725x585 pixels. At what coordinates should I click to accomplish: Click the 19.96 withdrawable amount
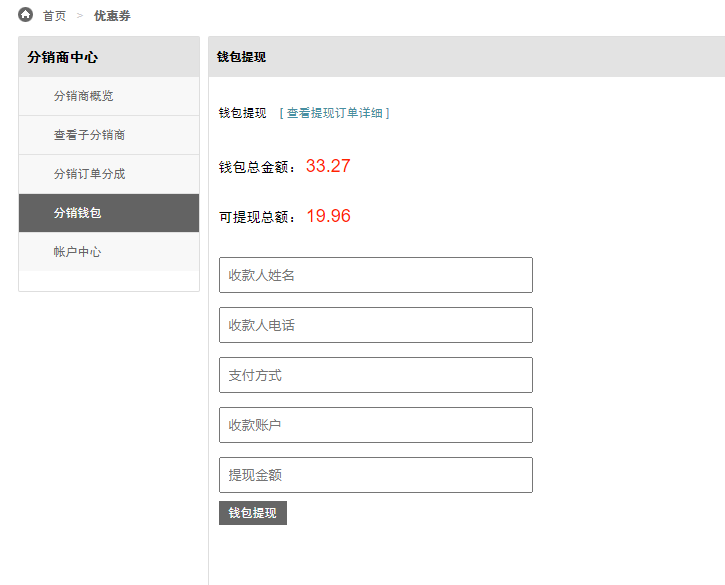(x=329, y=216)
